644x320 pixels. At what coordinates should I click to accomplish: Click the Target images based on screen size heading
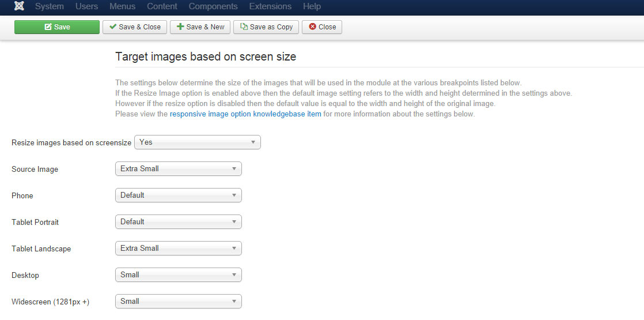[206, 57]
